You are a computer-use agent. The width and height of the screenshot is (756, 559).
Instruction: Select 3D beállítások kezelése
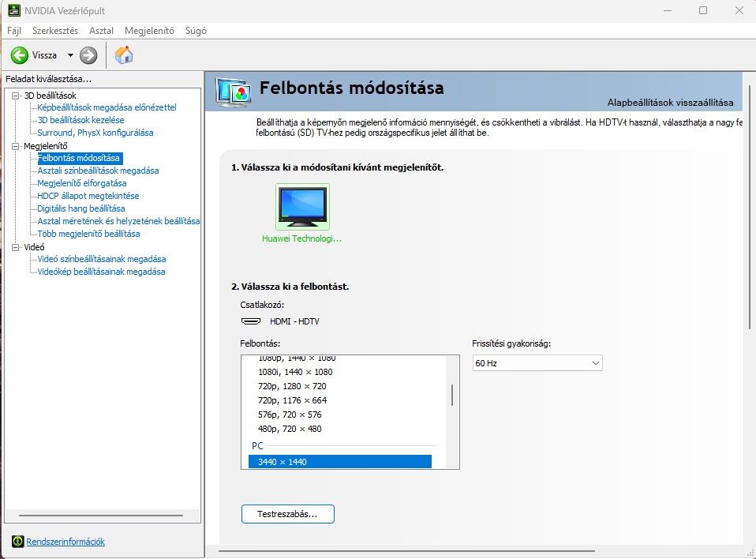81,120
